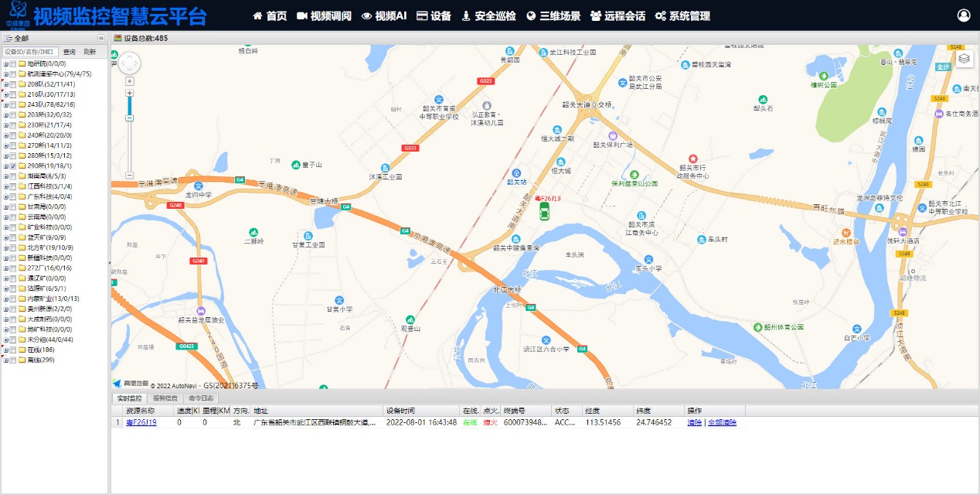Zoom in using the map plus button
The height and width of the screenshot is (495, 980).
click(x=129, y=93)
